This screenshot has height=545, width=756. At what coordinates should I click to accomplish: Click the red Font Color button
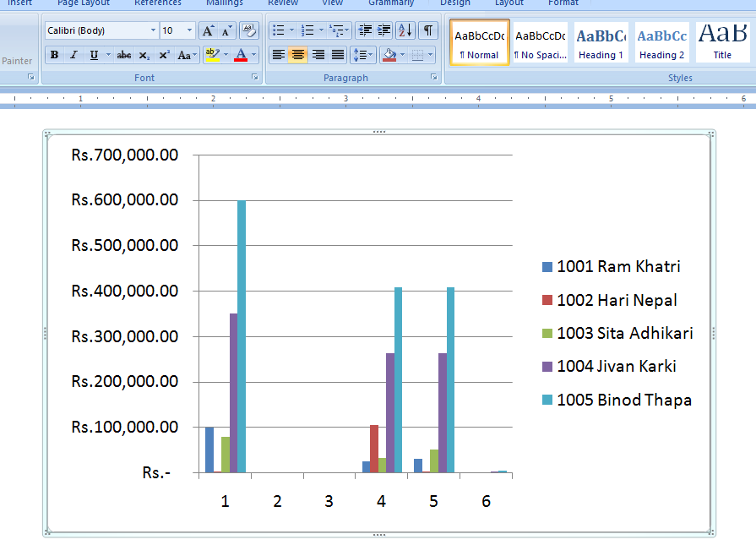tap(241, 56)
